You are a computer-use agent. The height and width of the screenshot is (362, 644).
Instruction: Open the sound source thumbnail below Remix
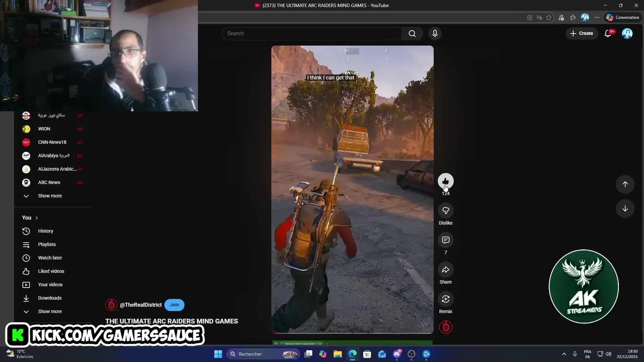pos(445,327)
